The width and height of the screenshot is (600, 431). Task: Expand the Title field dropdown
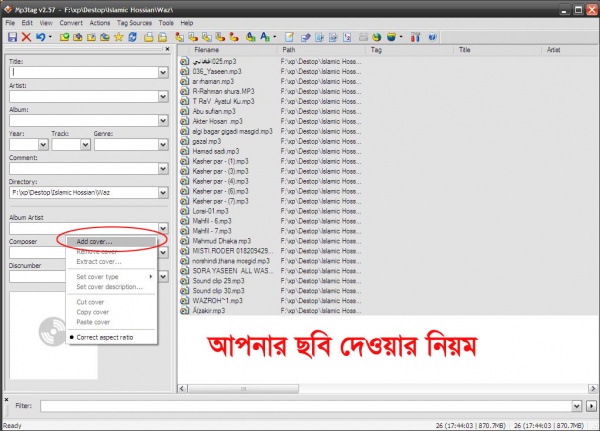pos(163,72)
